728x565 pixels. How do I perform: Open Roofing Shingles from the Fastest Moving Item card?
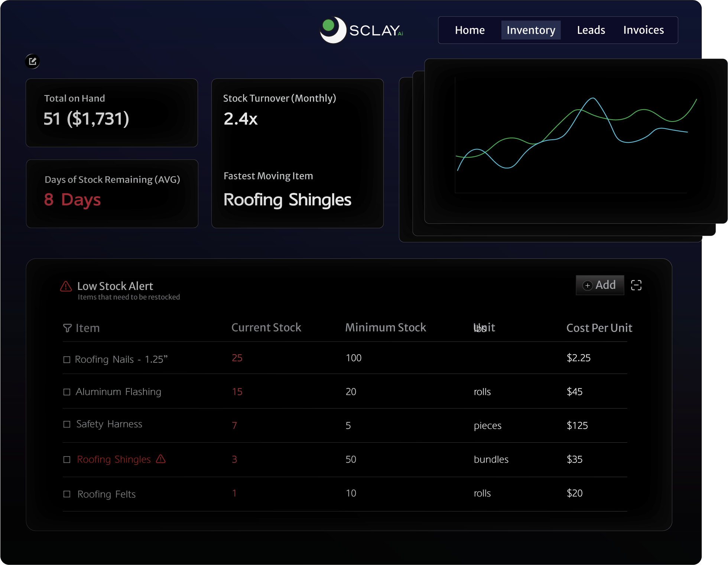[287, 200]
